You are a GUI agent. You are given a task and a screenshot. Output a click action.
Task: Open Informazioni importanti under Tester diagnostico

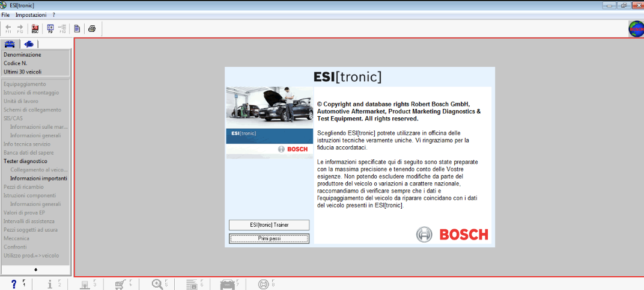38,179
